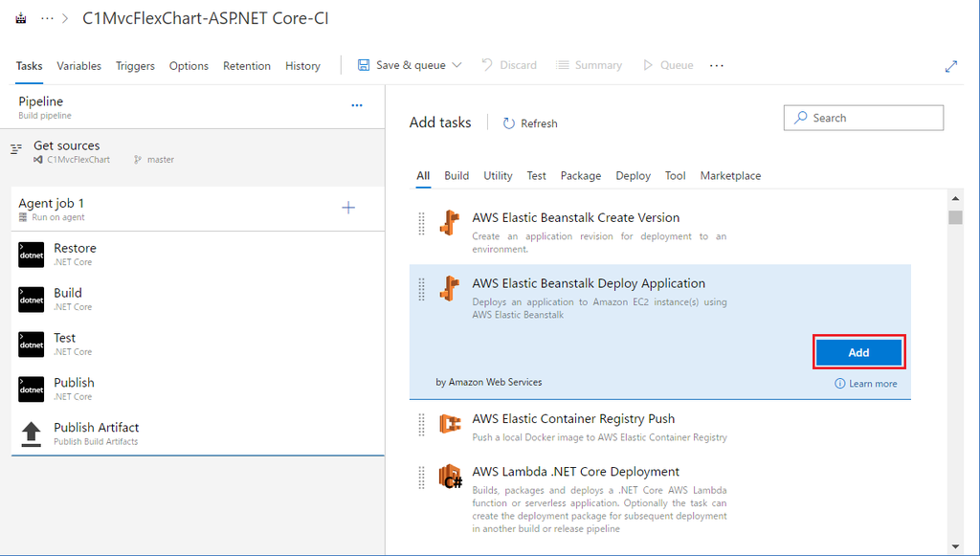The height and width of the screenshot is (556, 980).
Task: Click the task list scrollbar up arrow
Action: (955, 199)
